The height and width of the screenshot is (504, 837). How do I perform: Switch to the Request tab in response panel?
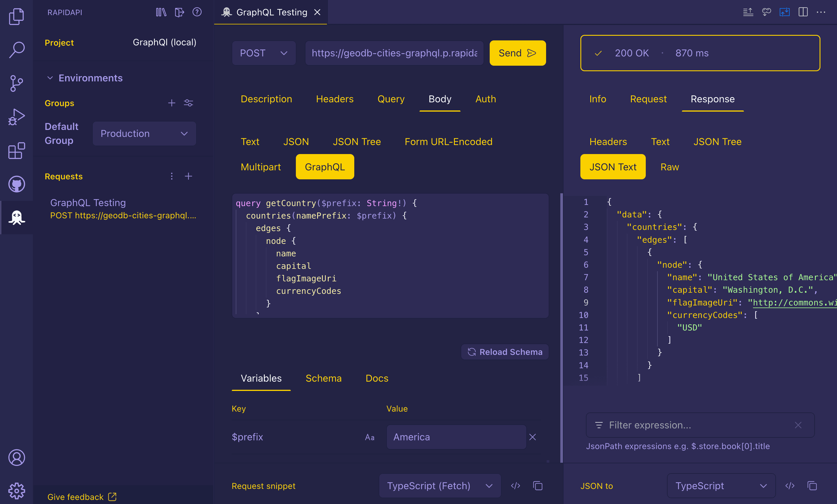pyautogui.click(x=648, y=99)
